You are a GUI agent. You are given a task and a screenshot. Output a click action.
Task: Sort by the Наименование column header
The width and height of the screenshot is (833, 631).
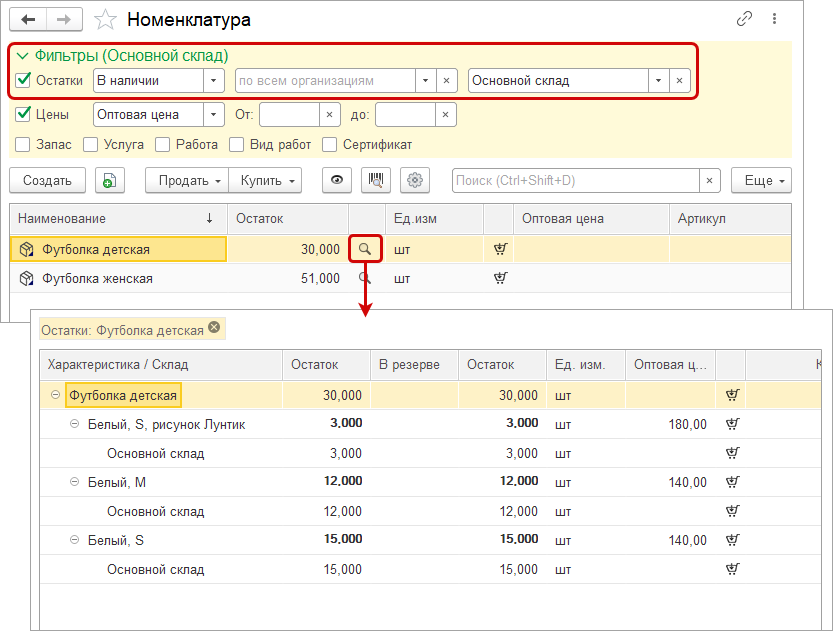click(x=118, y=219)
